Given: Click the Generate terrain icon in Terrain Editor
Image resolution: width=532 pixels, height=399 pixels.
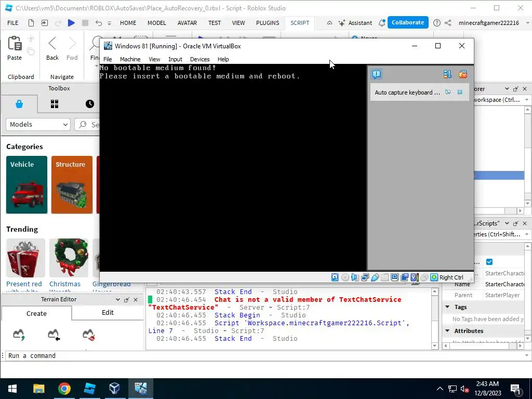Looking at the screenshot, I should point(19,335).
